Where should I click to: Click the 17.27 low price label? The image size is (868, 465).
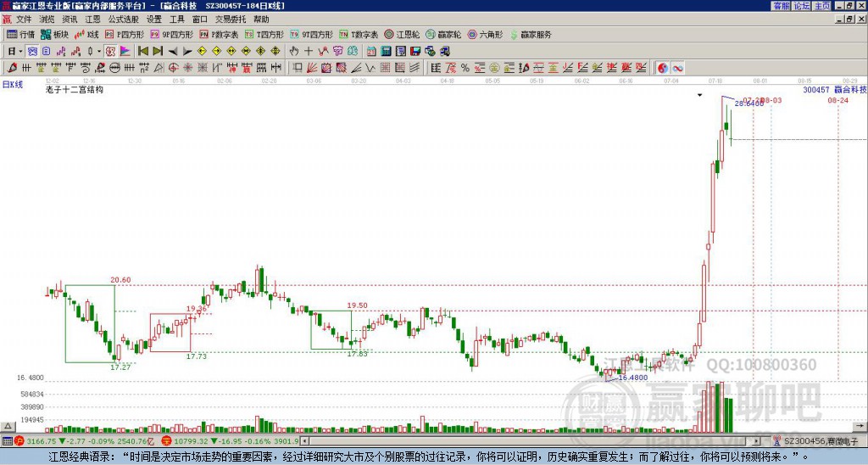click(x=120, y=367)
